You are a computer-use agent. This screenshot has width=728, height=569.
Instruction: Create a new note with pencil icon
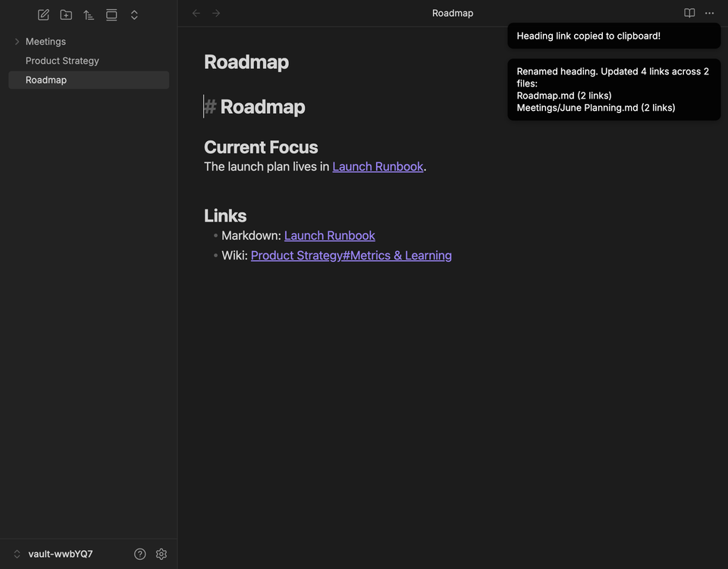pos(43,15)
